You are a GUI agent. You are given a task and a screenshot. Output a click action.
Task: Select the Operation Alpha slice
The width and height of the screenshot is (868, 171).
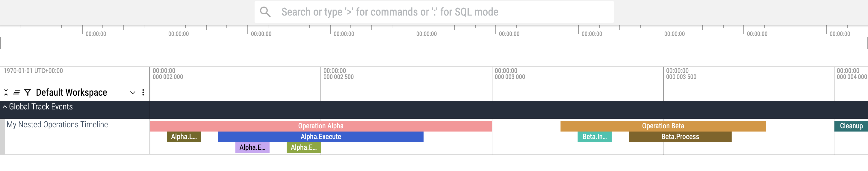(320, 126)
